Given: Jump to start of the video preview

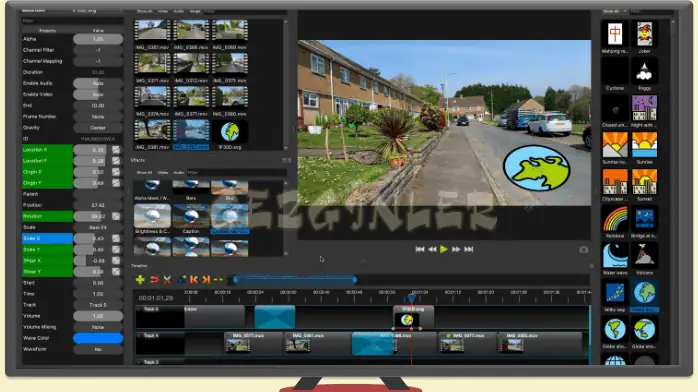Looking at the screenshot, I should coord(419,249).
